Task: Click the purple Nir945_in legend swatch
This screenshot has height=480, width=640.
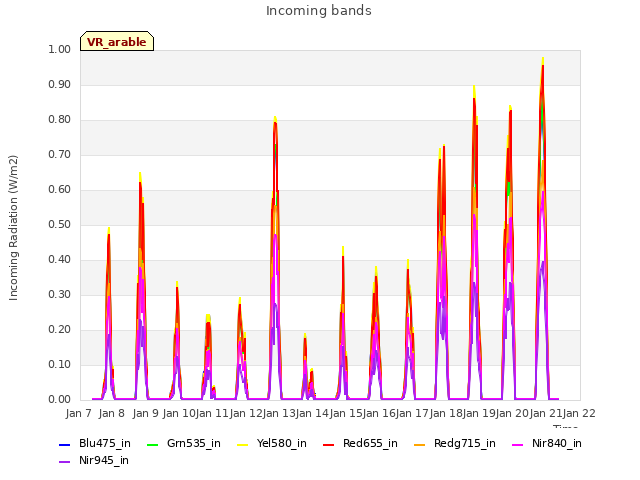Action: 64,462
